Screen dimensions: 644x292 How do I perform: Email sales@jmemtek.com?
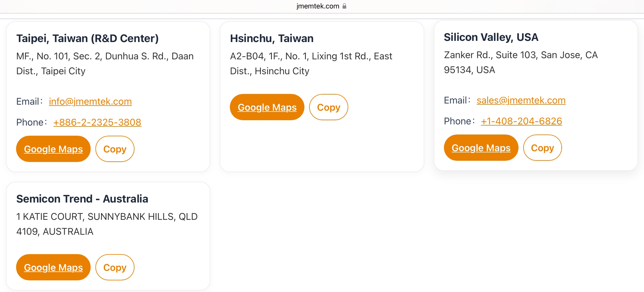coord(521,100)
